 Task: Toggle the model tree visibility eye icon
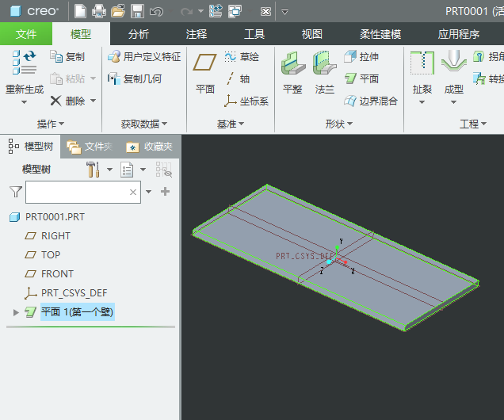coord(164,170)
